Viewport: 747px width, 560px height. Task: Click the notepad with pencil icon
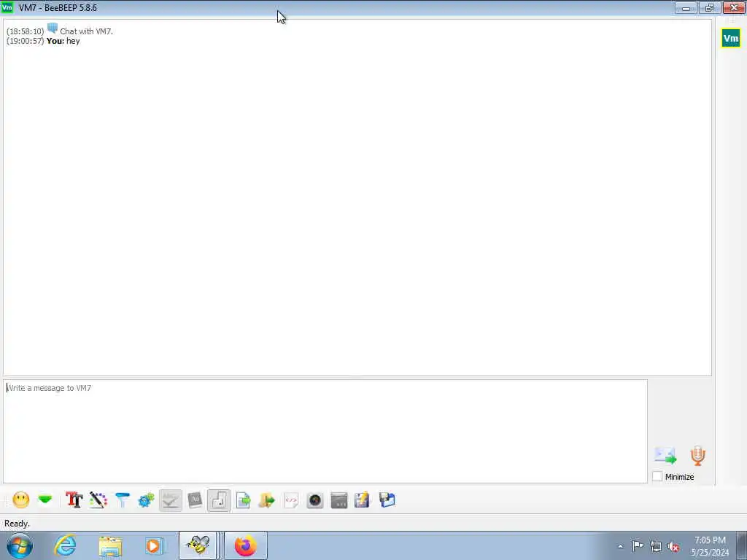[x=363, y=500]
